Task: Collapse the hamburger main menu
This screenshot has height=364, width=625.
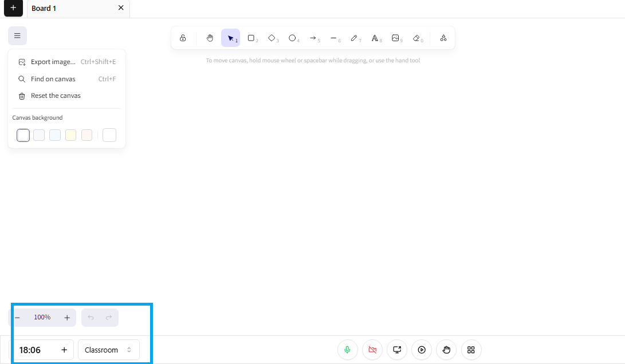Action: point(17,36)
